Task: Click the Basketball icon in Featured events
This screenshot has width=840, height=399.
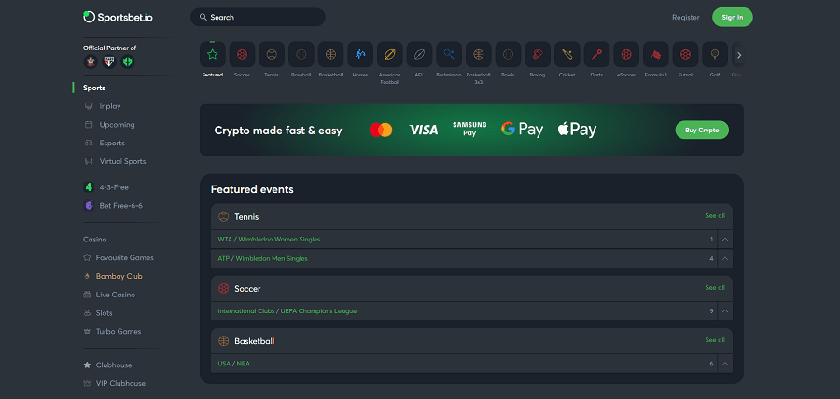Action: tap(223, 341)
